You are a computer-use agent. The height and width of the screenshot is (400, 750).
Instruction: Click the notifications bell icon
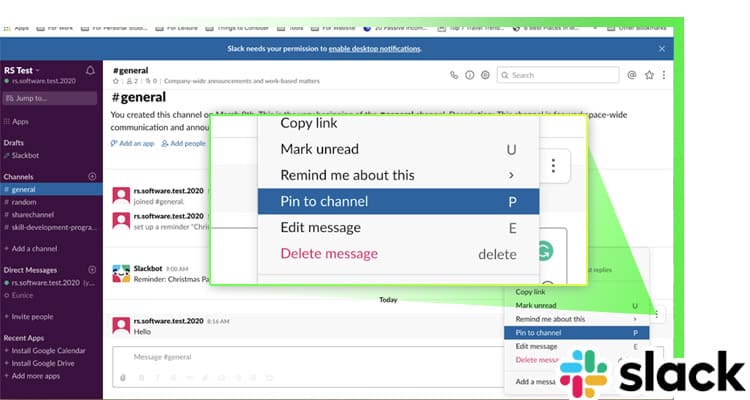(91, 69)
